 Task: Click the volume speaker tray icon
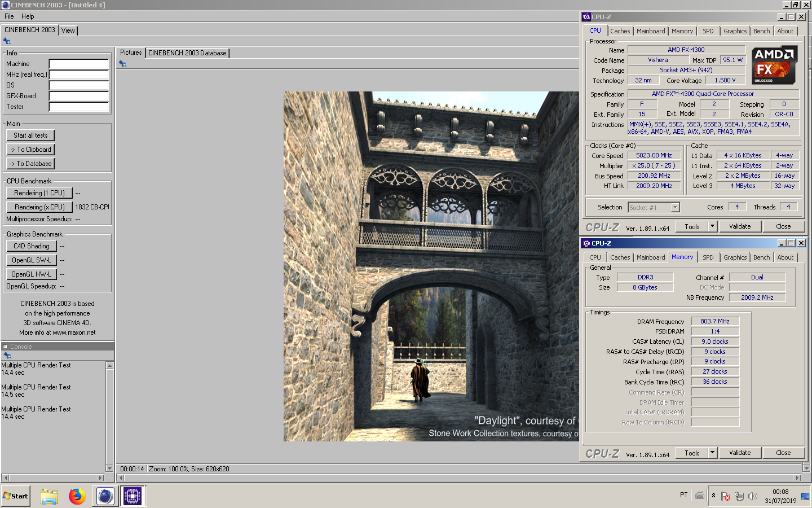(752, 496)
